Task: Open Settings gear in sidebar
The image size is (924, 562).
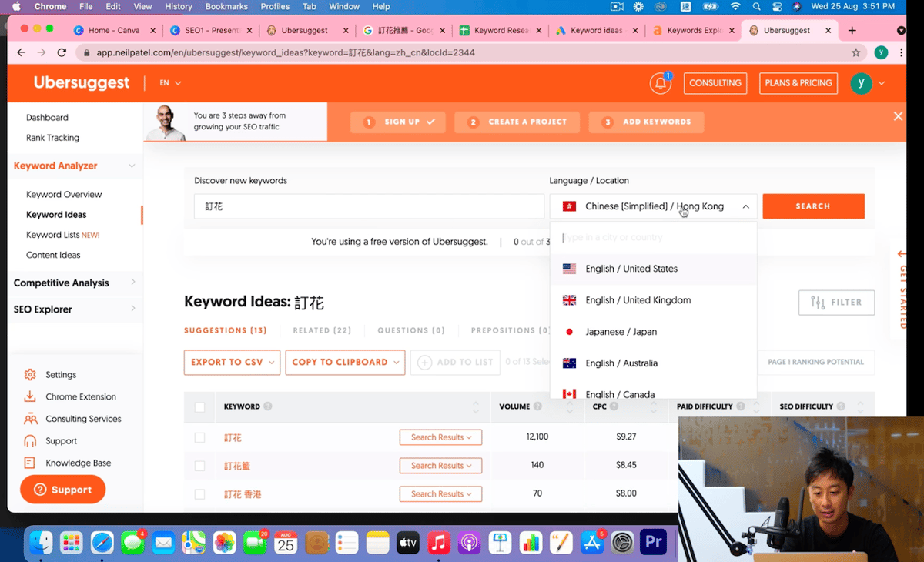Action: [30, 375]
